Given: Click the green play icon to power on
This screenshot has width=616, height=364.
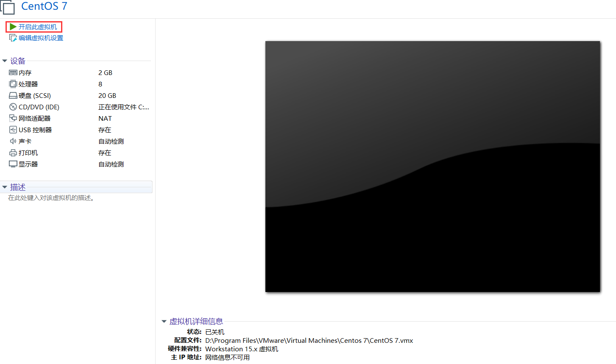Looking at the screenshot, I should pos(13,27).
